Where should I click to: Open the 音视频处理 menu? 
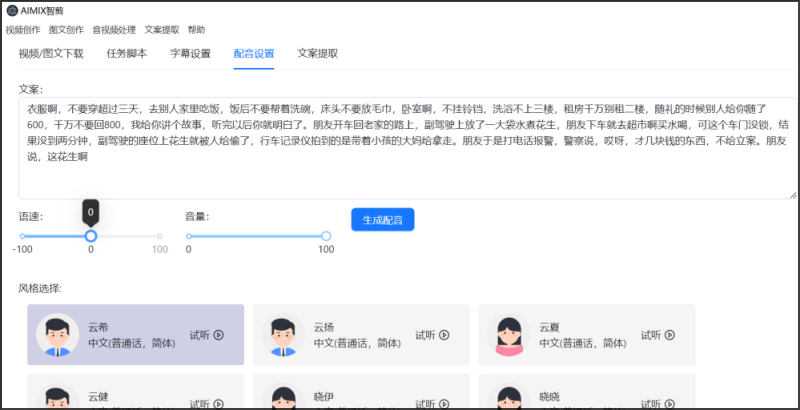coord(114,30)
